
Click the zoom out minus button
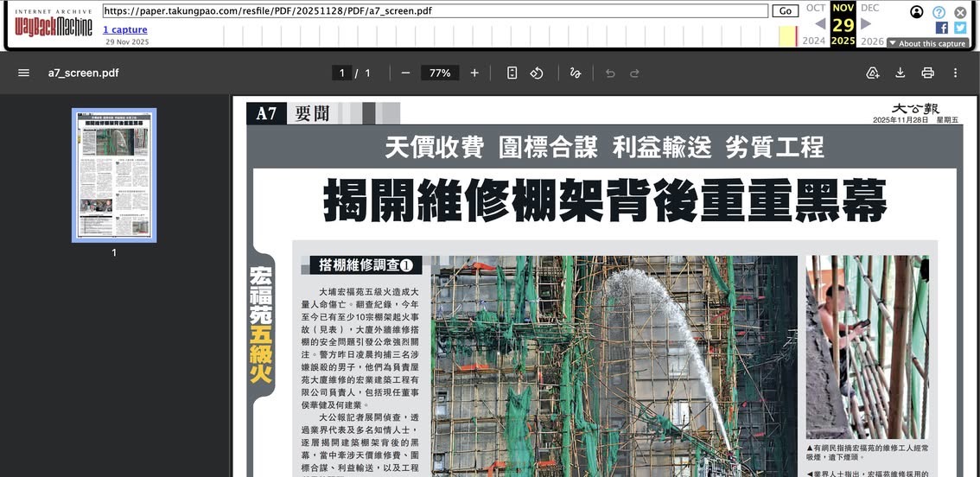point(405,73)
